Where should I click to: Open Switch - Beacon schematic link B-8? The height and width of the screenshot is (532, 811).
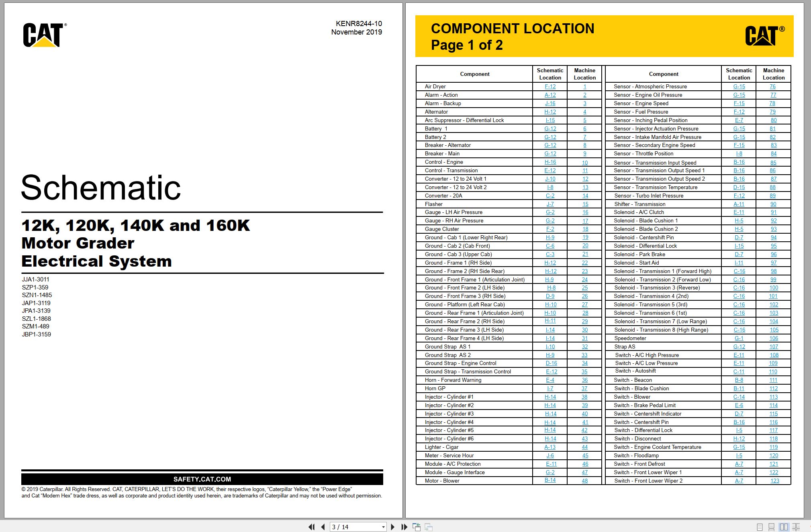click(x=739, y=380)
